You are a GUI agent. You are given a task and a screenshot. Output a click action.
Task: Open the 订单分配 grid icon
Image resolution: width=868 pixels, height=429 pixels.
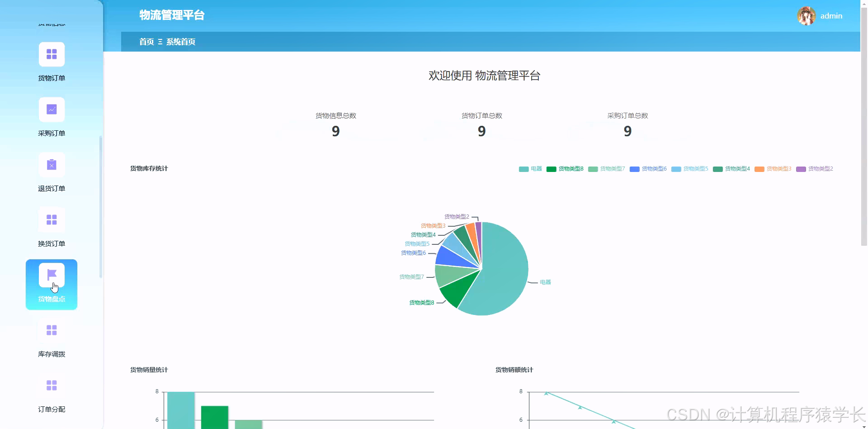52,386
